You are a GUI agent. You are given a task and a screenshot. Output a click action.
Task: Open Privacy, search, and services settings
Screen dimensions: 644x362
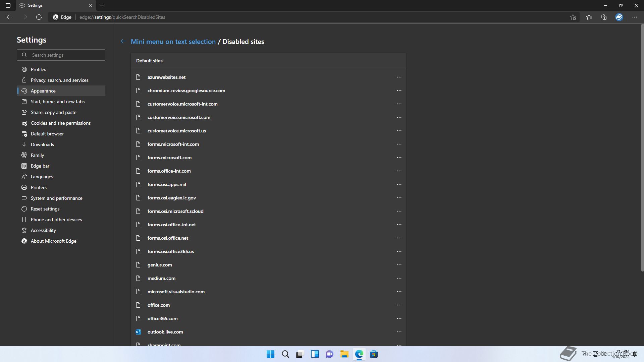[61, 80]
